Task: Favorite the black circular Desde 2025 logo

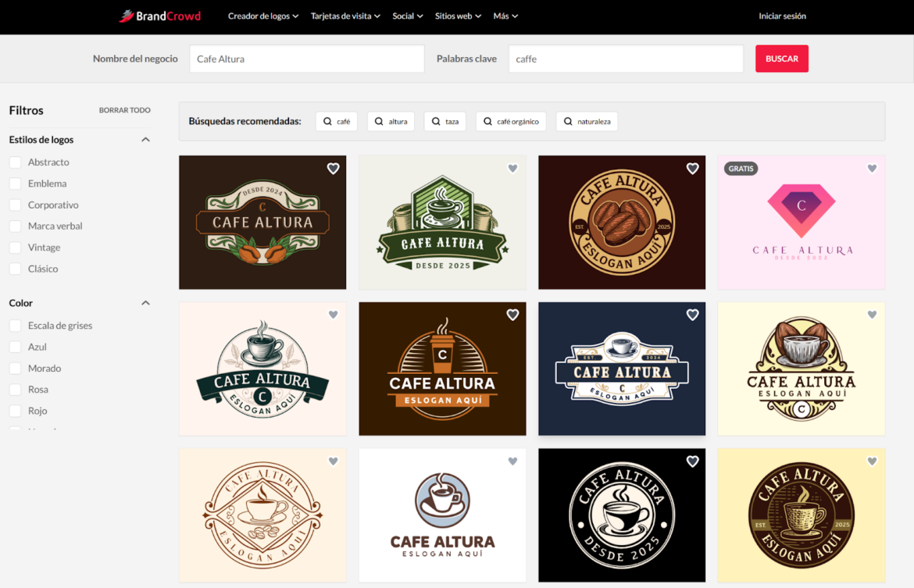Action: pos(692,461)
